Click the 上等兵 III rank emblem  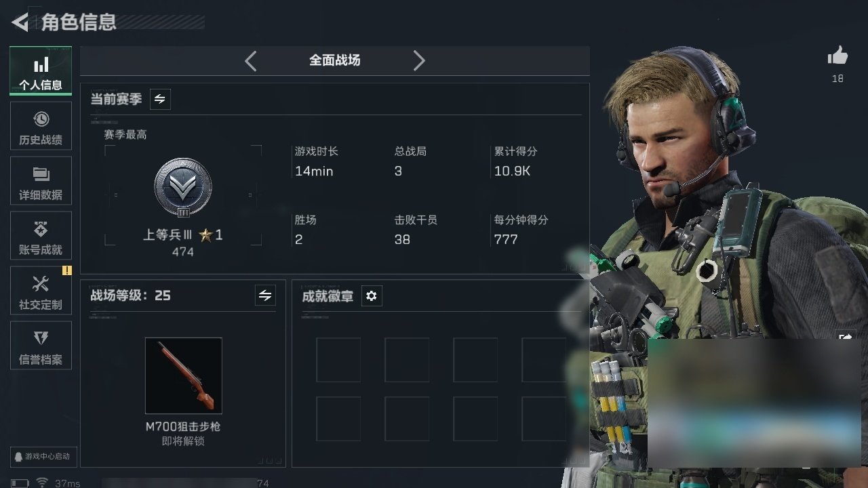(x=183, y=188)
